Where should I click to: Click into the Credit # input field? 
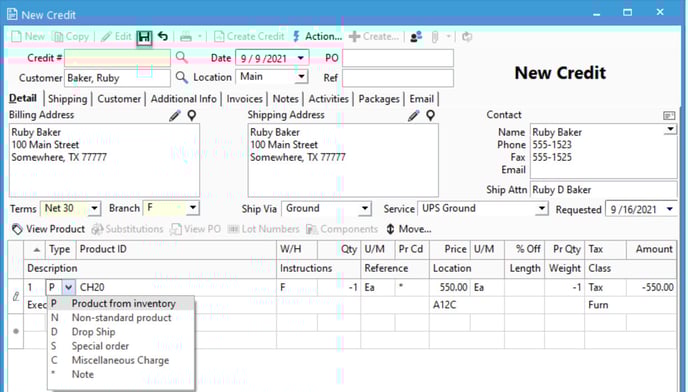(x=118, y=58)
